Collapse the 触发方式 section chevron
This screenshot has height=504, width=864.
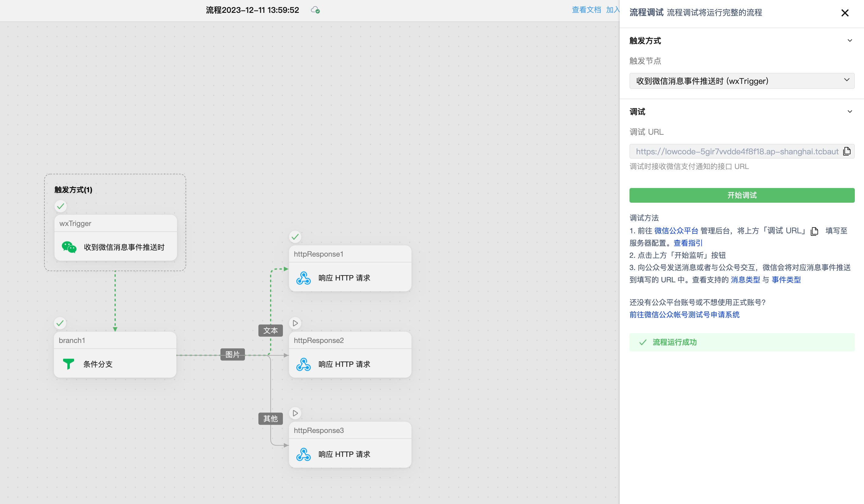coord(850,40)
